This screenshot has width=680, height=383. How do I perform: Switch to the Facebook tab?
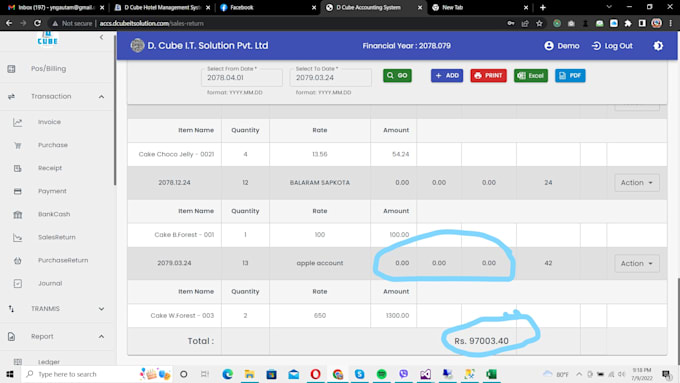click(x=268, y=7)
